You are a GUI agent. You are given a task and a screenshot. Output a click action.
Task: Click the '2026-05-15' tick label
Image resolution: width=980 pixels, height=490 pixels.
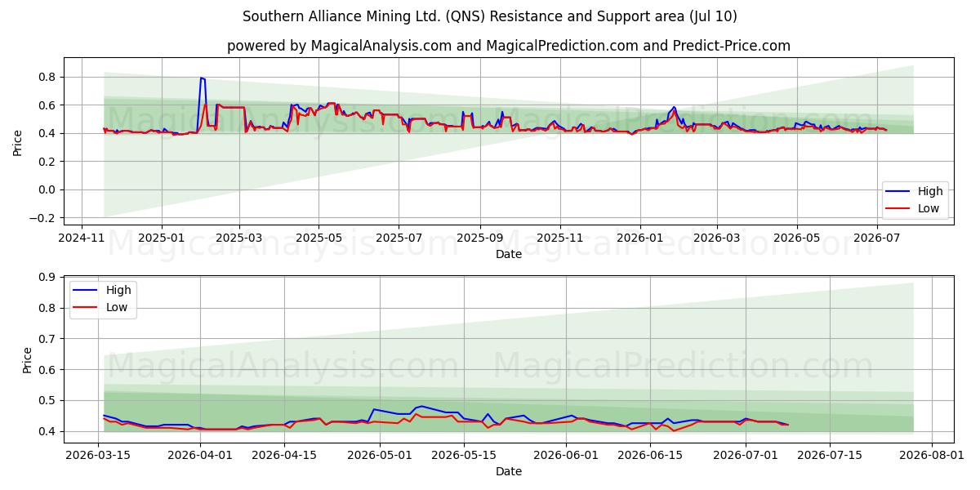click(464, 455)
